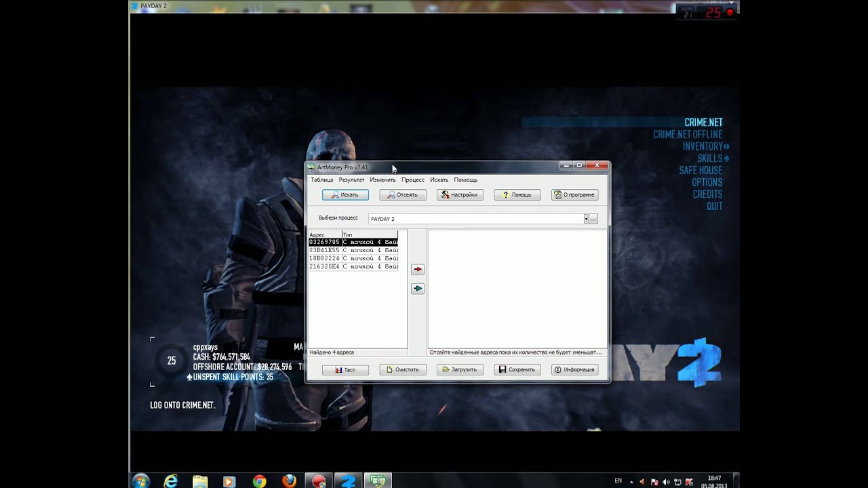Open SAFE HOUSE in the game menu
Image resolution: width=868 pixels, height=488 pixels.
701,170
